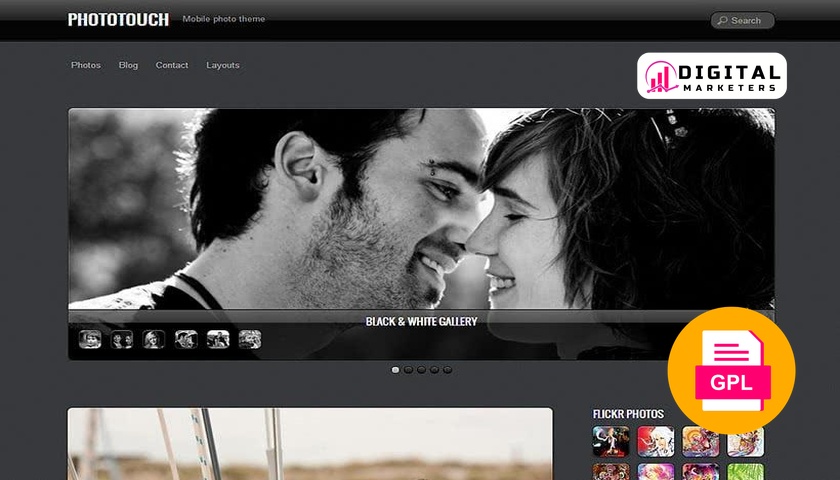The width and height of the screenshot is (840, 480).
Task: Select sixth thumbnail in slider strip
Action: point(250,339)
